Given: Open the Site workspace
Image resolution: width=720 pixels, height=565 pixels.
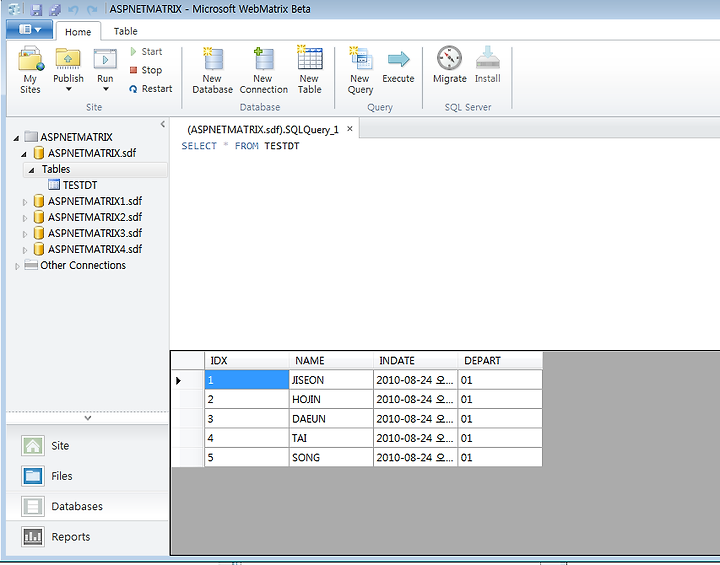Looking at the screenshot, I should (87, 446).
